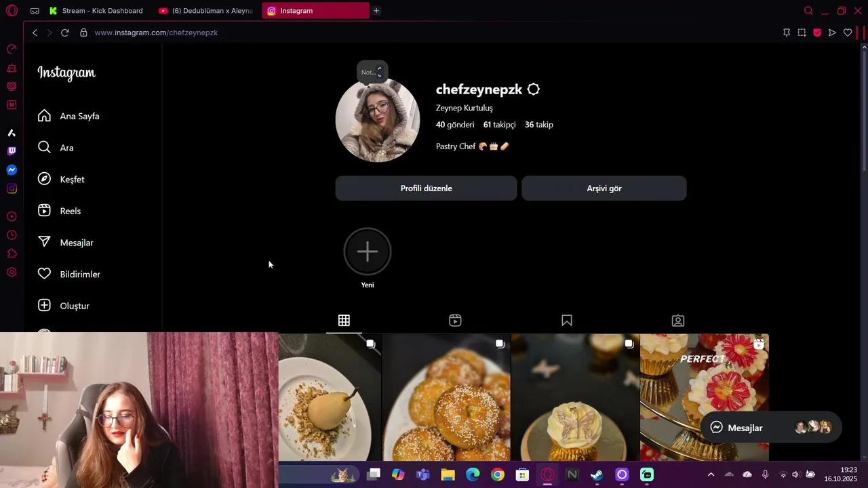868x488 pixels.
Task: Open Microsoft Edge from the taskbar
Action: click(x=473, y=474)
